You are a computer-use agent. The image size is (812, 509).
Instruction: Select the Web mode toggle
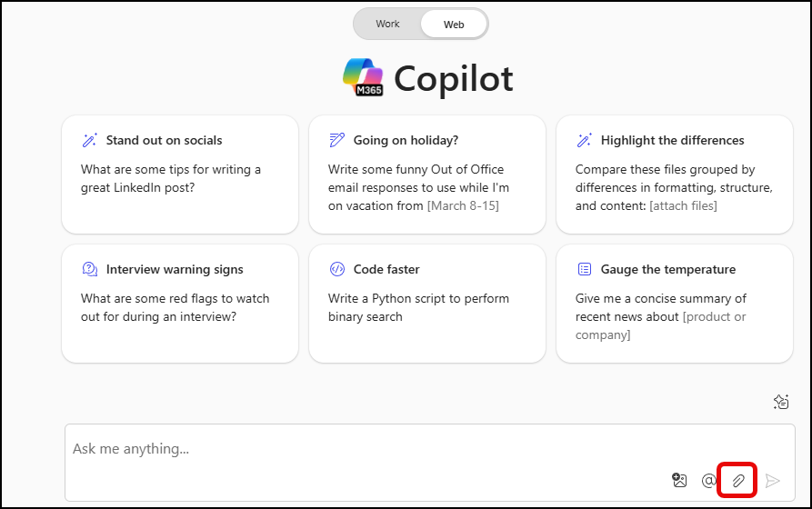point(454,25)
